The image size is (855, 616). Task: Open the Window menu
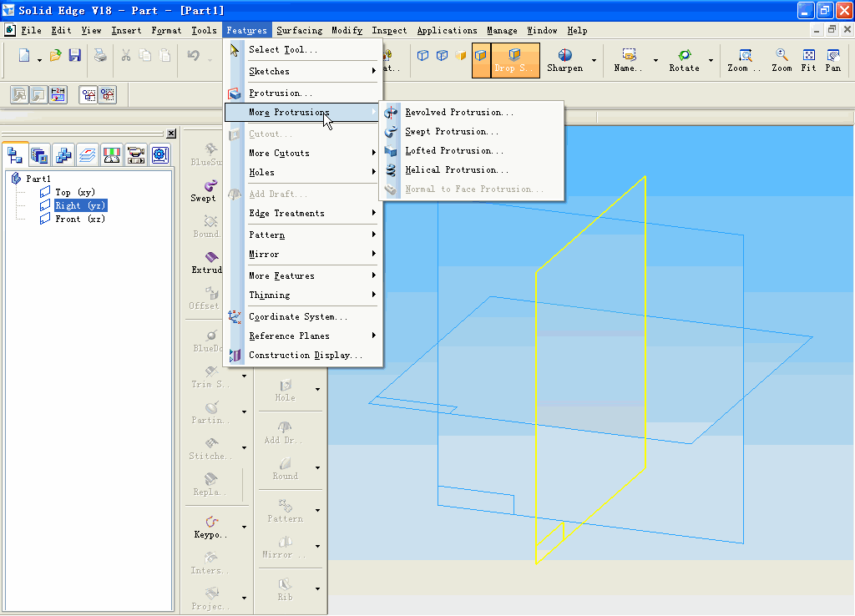coord(542,31)
